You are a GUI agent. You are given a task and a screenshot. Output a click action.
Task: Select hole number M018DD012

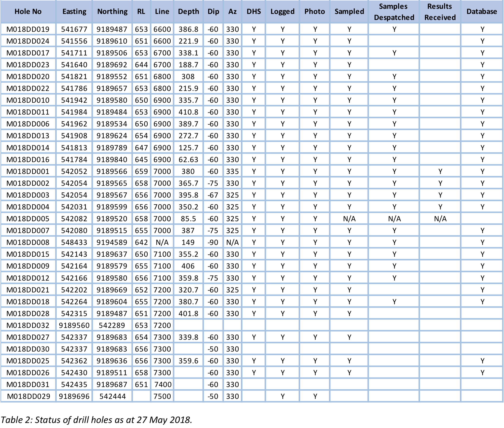pyautogui.click(x=28, y=278)
